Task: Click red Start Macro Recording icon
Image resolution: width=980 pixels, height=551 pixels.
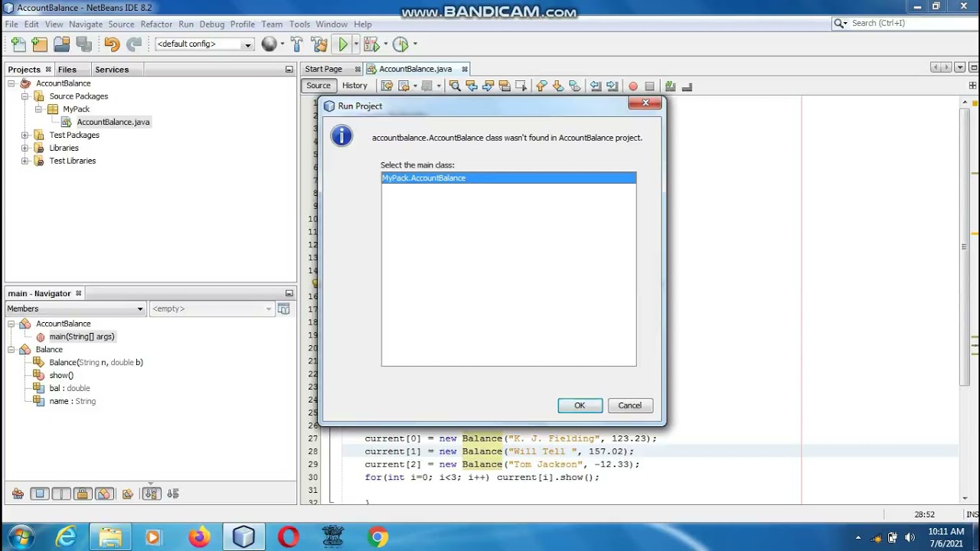Action: [633, 86]
